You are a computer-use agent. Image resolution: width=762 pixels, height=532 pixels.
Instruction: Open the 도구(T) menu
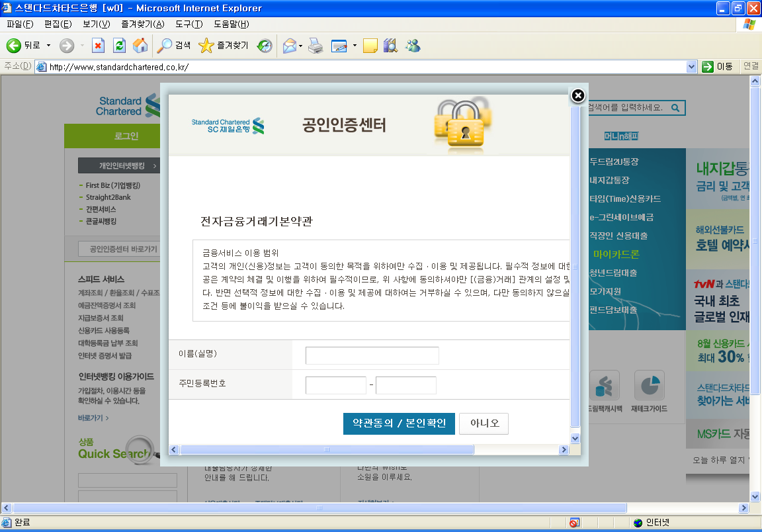coord(189,24)
